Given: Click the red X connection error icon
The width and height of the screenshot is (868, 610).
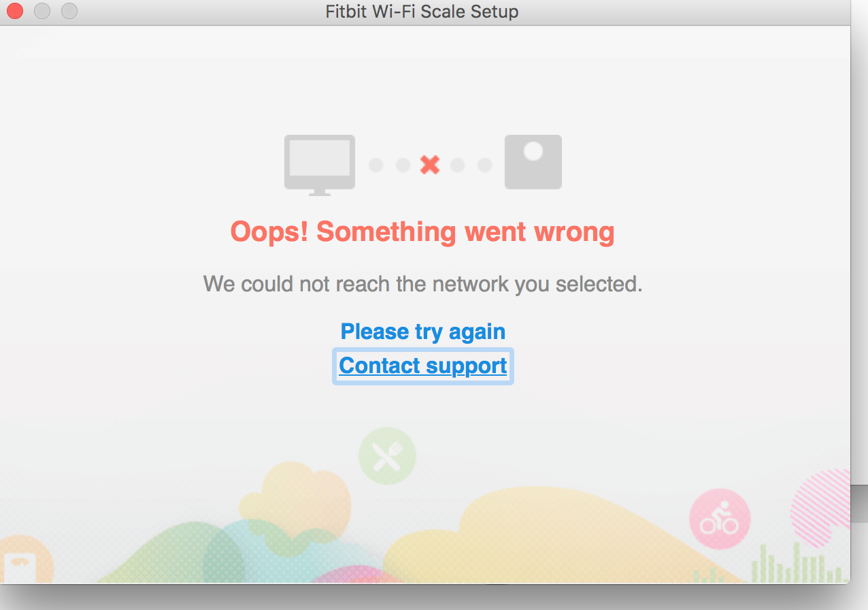Looking at the screenshot, I should click(430, 165).
